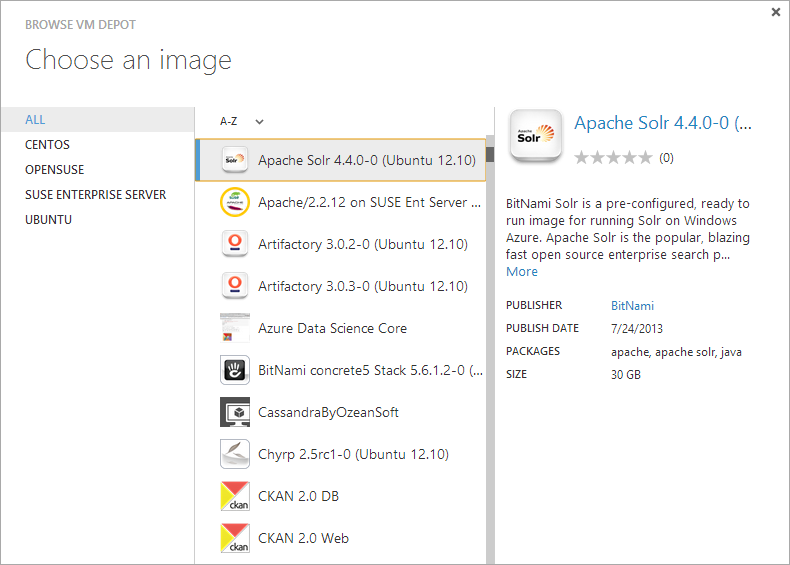Select BitNami concrete5 Stack 5.6.1.2-0
The image size is (790, 565).
tap(341, 370)
